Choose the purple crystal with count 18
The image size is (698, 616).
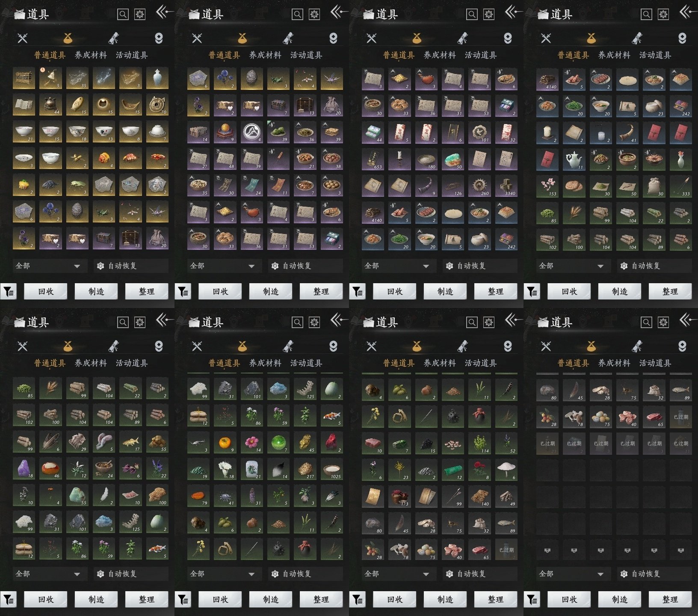[24, 468]
